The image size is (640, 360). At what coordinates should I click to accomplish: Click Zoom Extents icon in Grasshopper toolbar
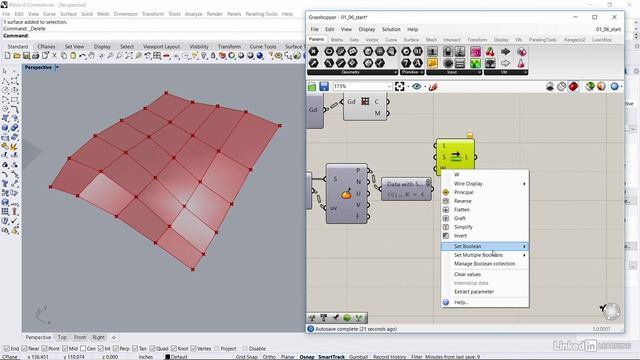tap(400, 87)
